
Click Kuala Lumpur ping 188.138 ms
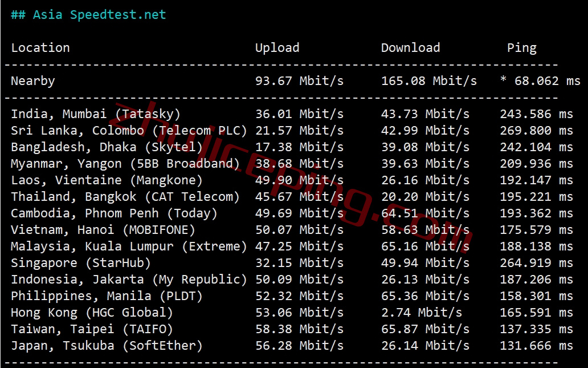[536, 246]
